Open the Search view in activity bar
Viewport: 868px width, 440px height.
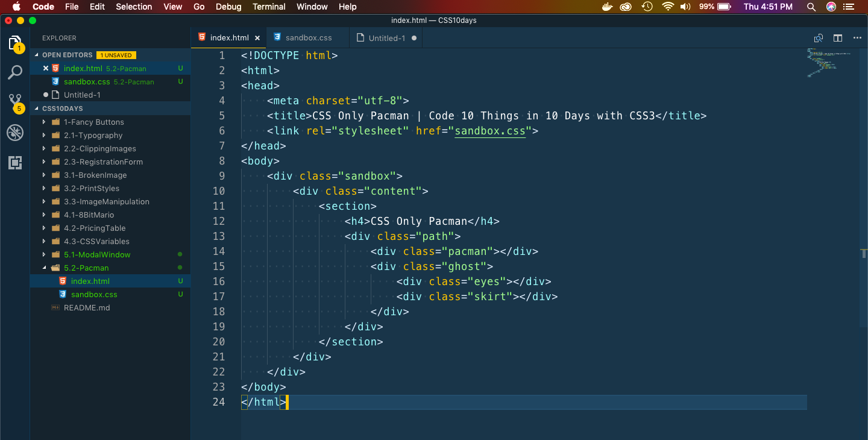click(x=15, y=73)
